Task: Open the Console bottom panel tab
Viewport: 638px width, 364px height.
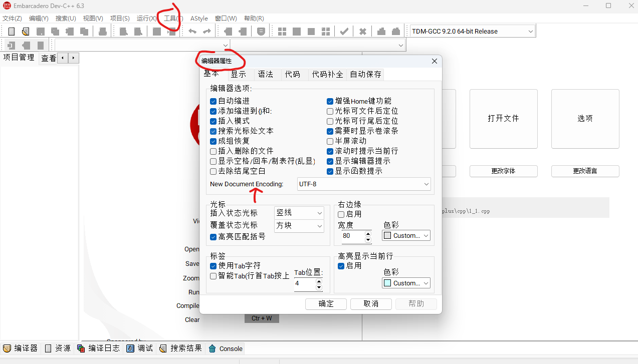Action: click(x=226, y=348)
